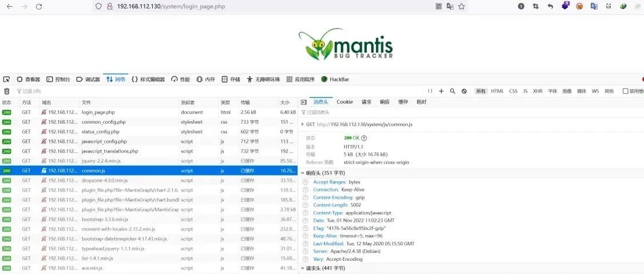Screen dimensions: 644x274
Task: Open the Memory (内存) tab
Action: [206, 80]
